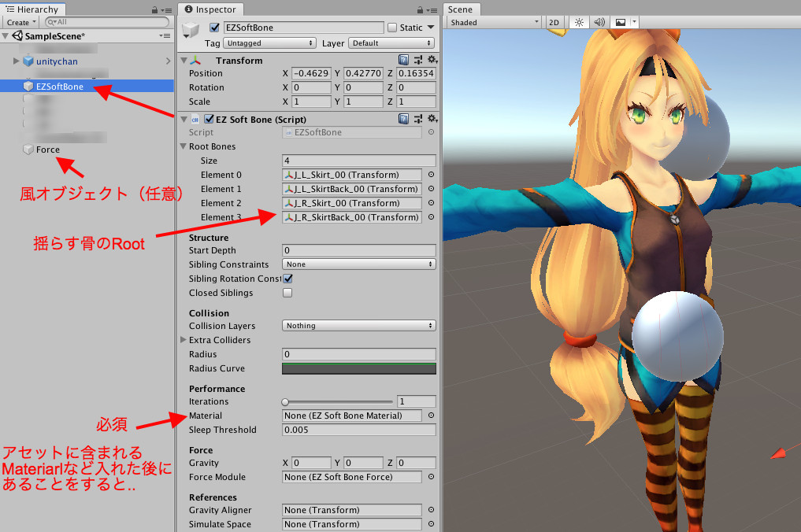801x532 pixels.
Task: Click object picker for Simulate Space
Action: (x=431, y=524)
